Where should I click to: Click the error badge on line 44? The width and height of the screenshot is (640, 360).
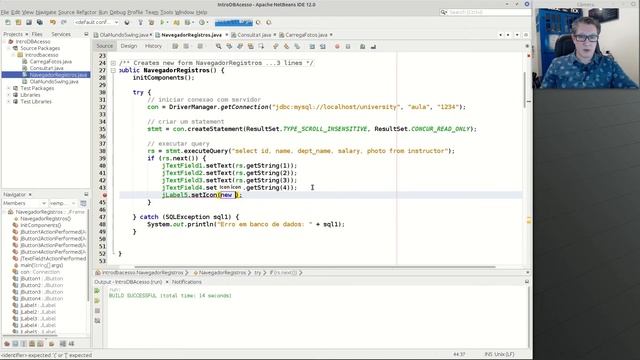point(104,195)
